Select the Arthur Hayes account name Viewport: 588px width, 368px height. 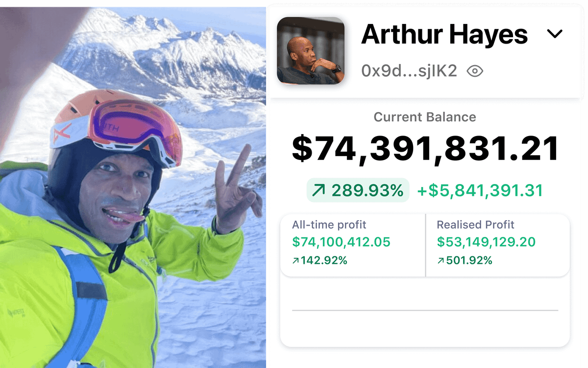click(x=444, y=34)
